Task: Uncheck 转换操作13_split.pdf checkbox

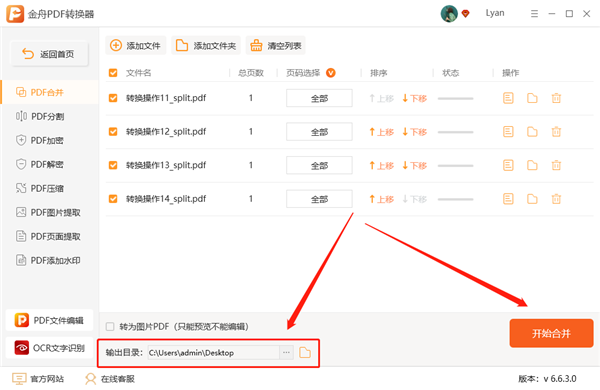Action: [113, 165]
